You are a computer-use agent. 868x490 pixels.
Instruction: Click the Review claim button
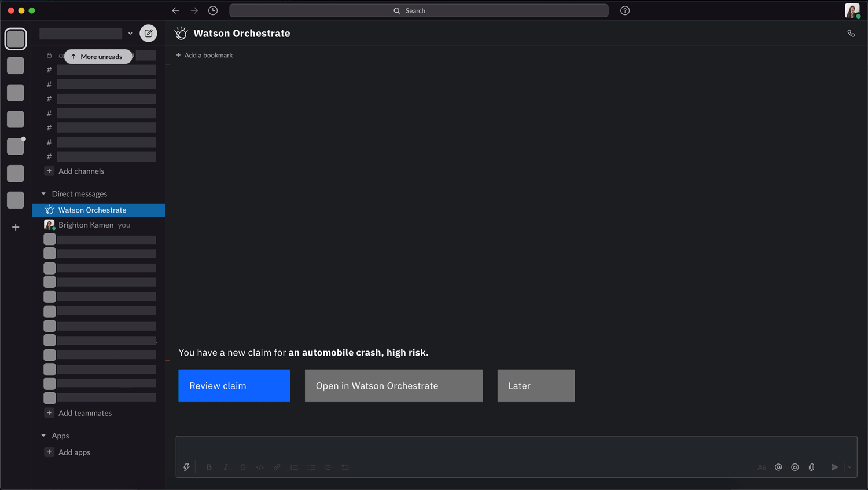click(x=234, y=386)
